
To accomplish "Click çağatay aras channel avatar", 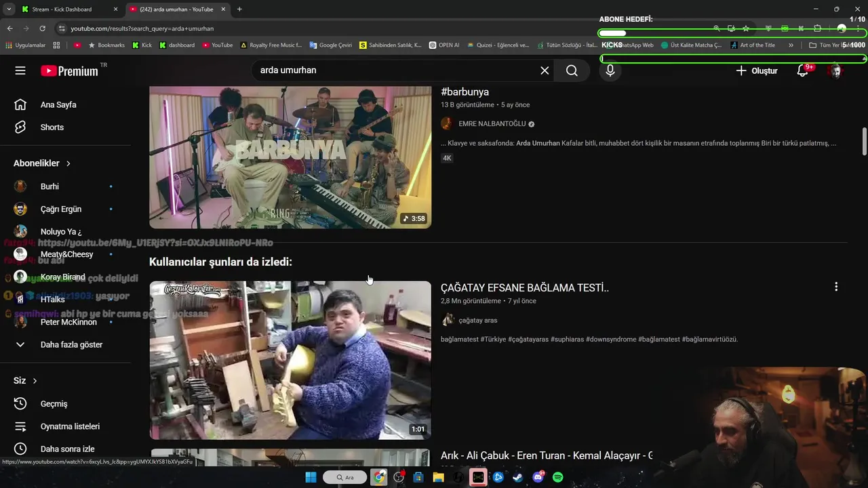I will [447, 320].
